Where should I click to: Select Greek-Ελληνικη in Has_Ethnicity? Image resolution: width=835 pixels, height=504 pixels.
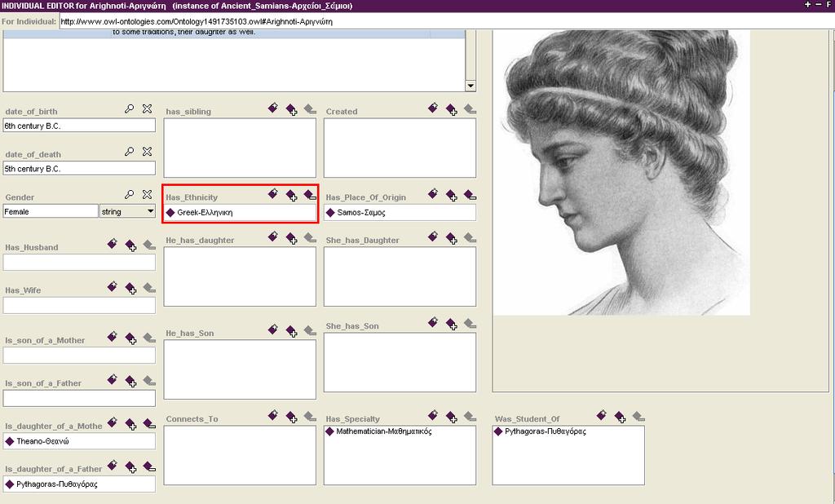pos(205,213)
